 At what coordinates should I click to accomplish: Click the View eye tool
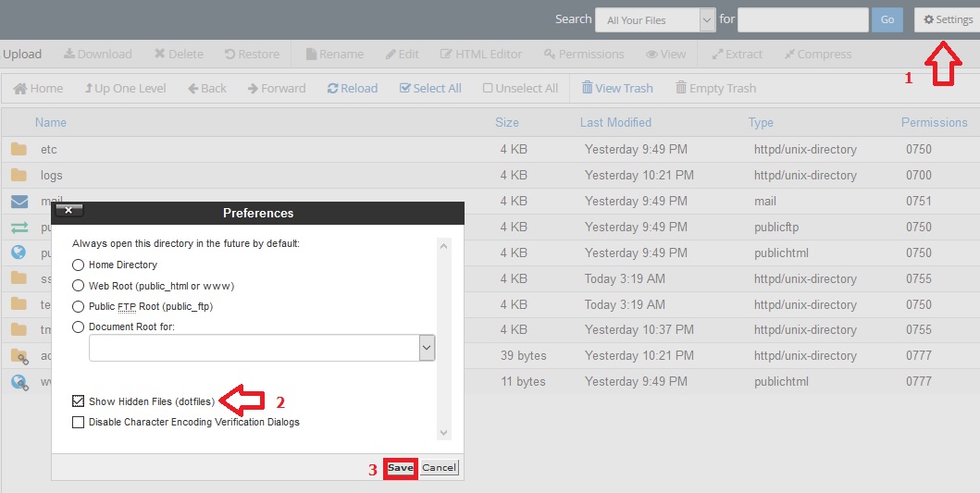tap(665, 55)
